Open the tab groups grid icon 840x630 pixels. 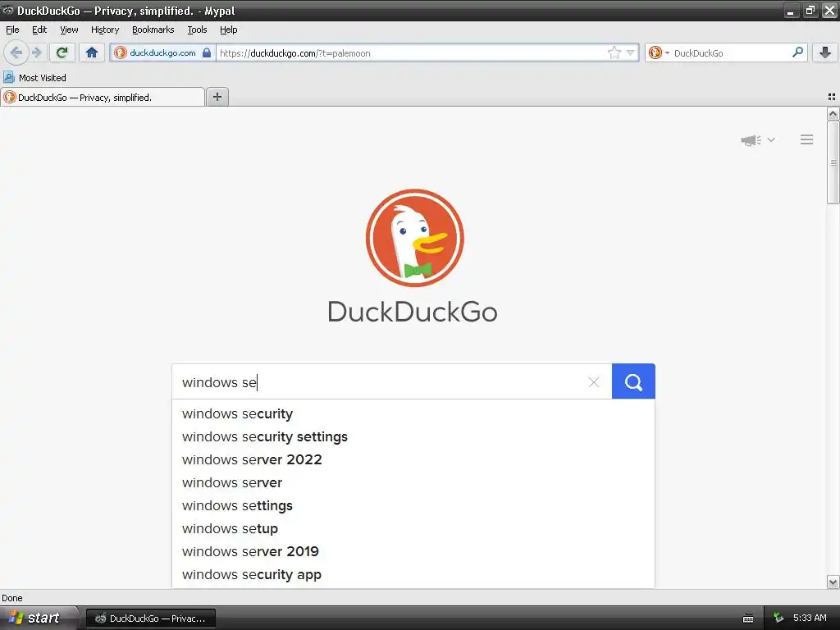point(832,97)
